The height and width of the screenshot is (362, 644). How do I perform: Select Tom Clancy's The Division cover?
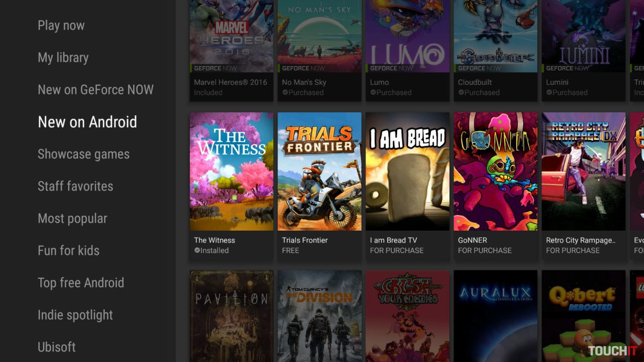pos(319,316)
